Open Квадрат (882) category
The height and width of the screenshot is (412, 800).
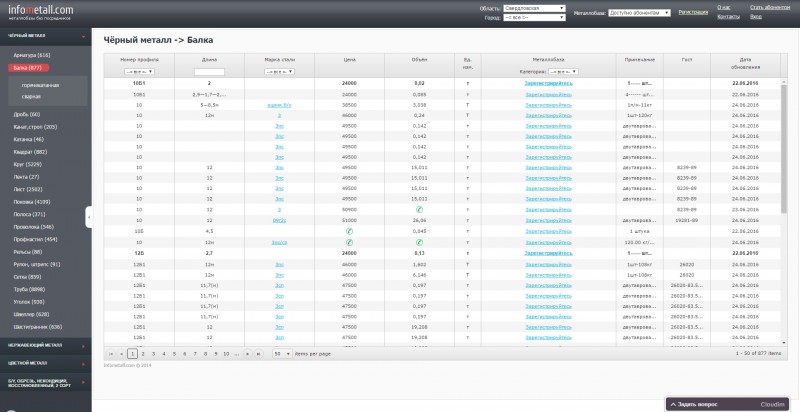coord(30,152)
